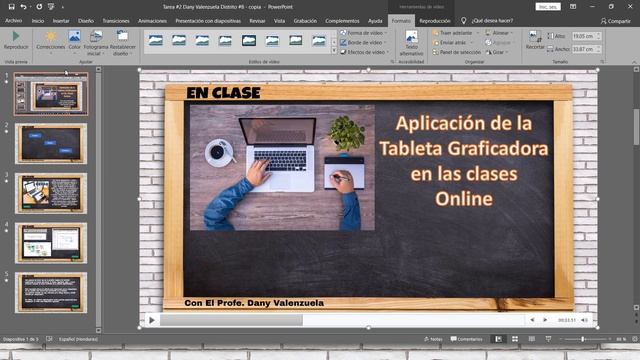Open Efectos de vídeo dropdown

click(365, 52)
